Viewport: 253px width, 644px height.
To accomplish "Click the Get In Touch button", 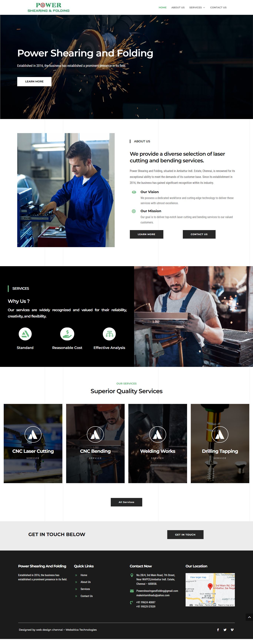I will (185, 534).
